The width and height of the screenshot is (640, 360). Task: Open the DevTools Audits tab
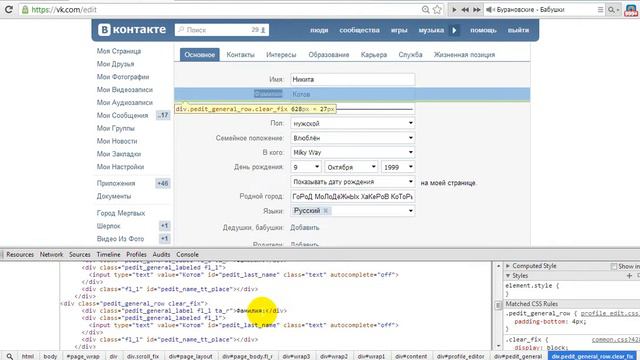161,254
